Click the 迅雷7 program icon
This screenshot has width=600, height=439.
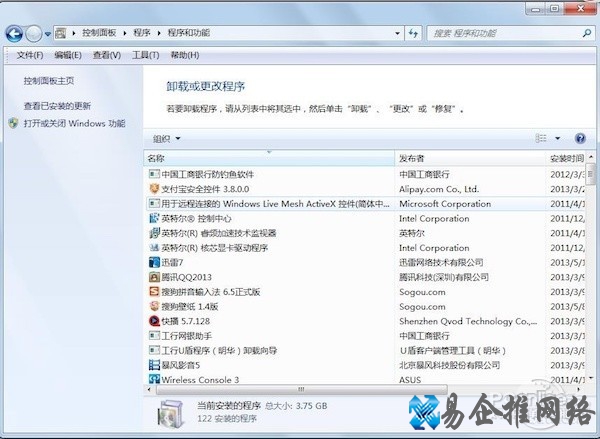[x=154, y=262]
